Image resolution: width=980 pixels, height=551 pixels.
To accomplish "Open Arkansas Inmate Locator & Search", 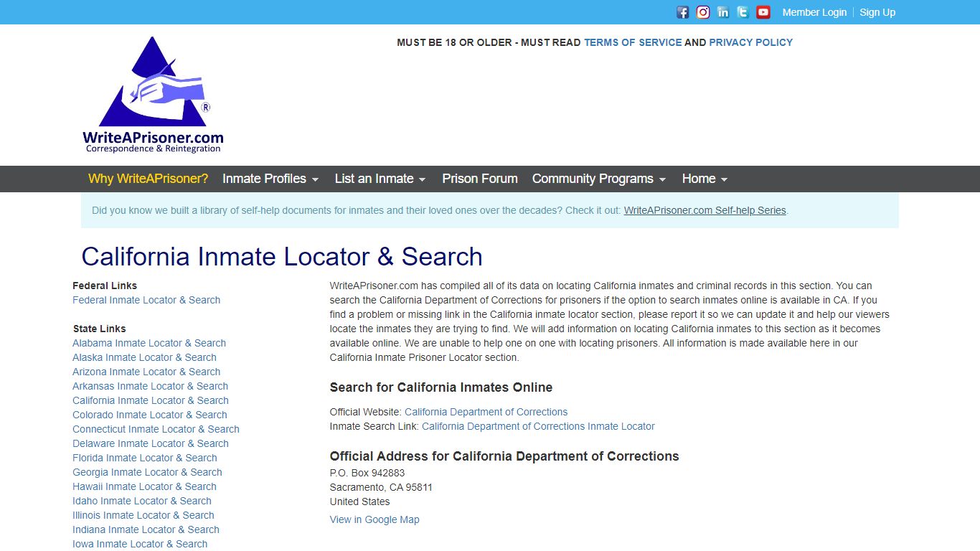I will point(150,386).
